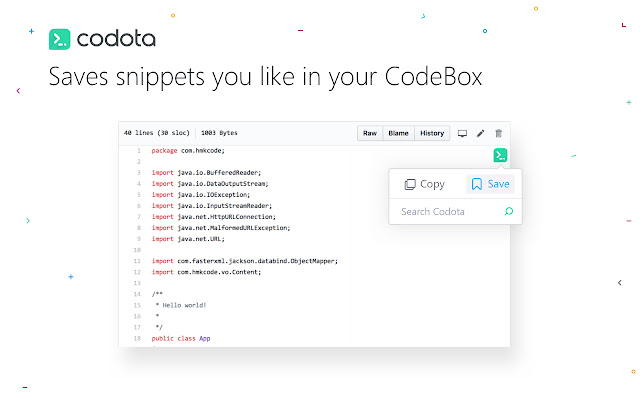Click the bookmark icon beside Save

(477, 184)
